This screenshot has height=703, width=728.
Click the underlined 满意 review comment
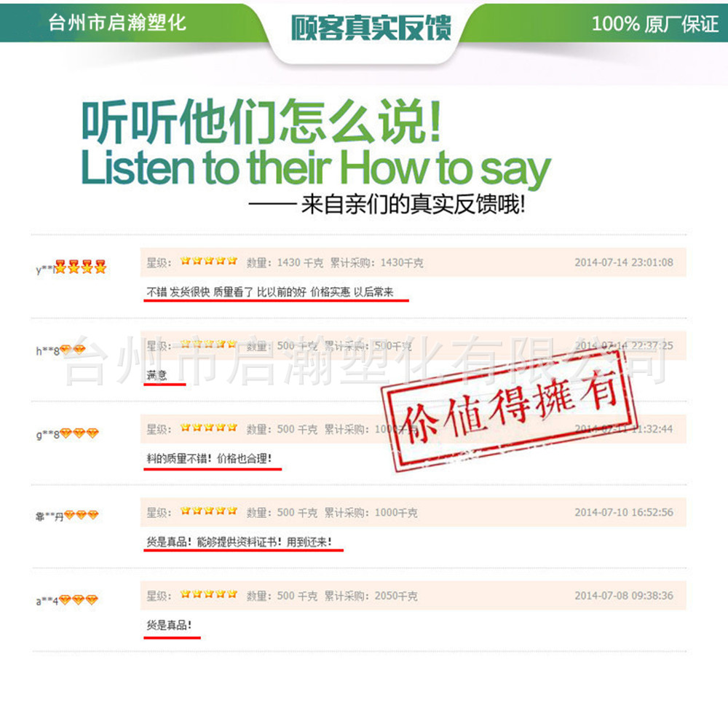157,375
